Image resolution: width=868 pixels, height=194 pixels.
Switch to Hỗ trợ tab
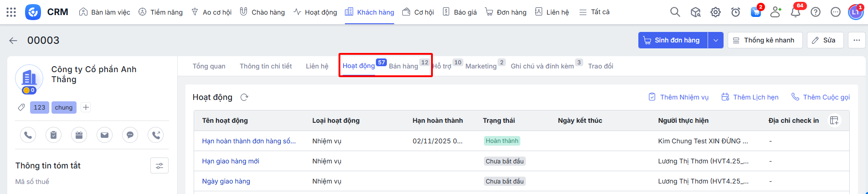click(x=442, y=66)
